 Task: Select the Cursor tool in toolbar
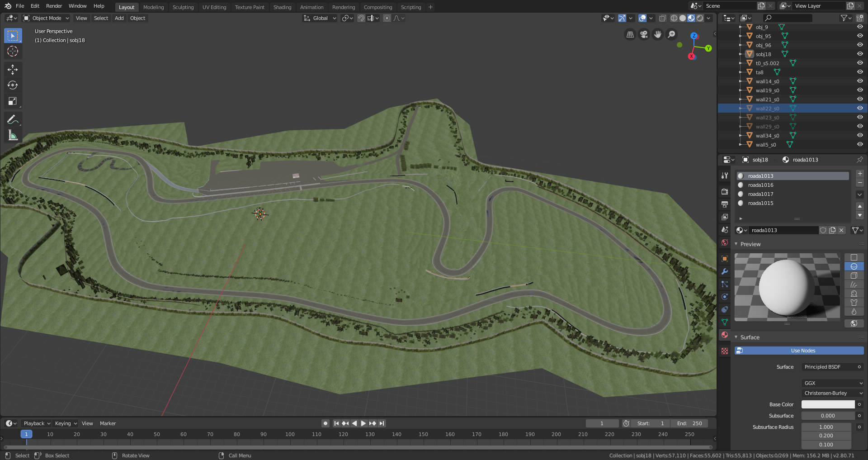click(x=13, y=52)
